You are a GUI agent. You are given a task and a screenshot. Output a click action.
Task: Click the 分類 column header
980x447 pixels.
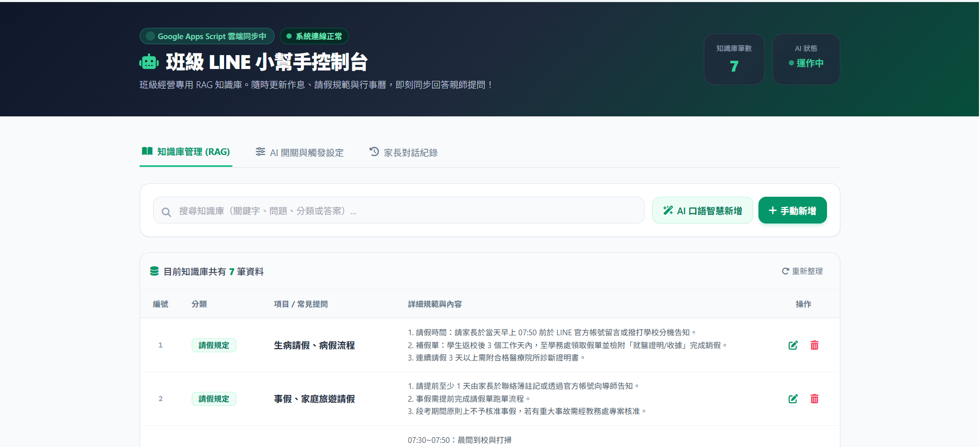[x=199, y=304]
